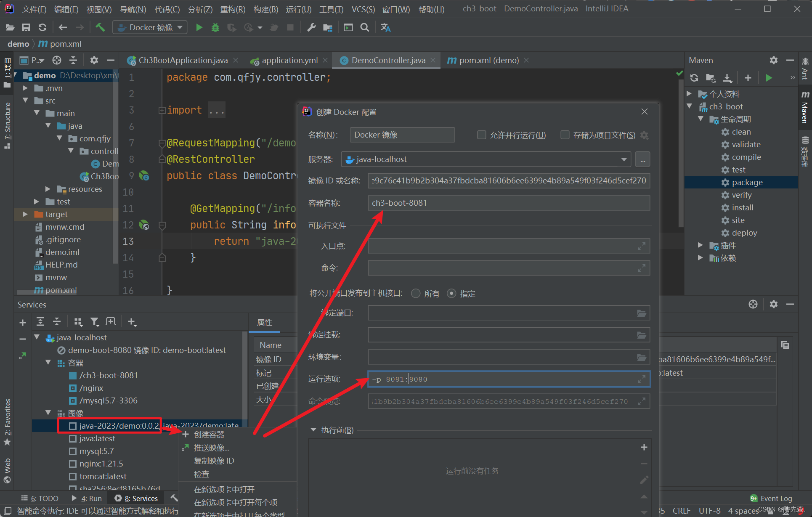Click Maven Download Sources icon
Image resolution: width=812 pixels, height=517 pixels.
pos(727,78)
